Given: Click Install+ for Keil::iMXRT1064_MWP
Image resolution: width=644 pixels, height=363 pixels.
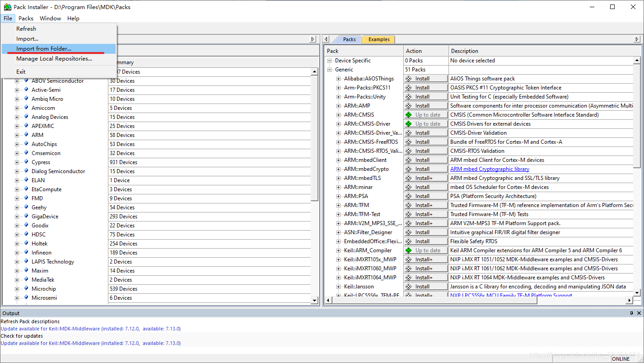Looking at the screenshot, I should tap(426, 278).
